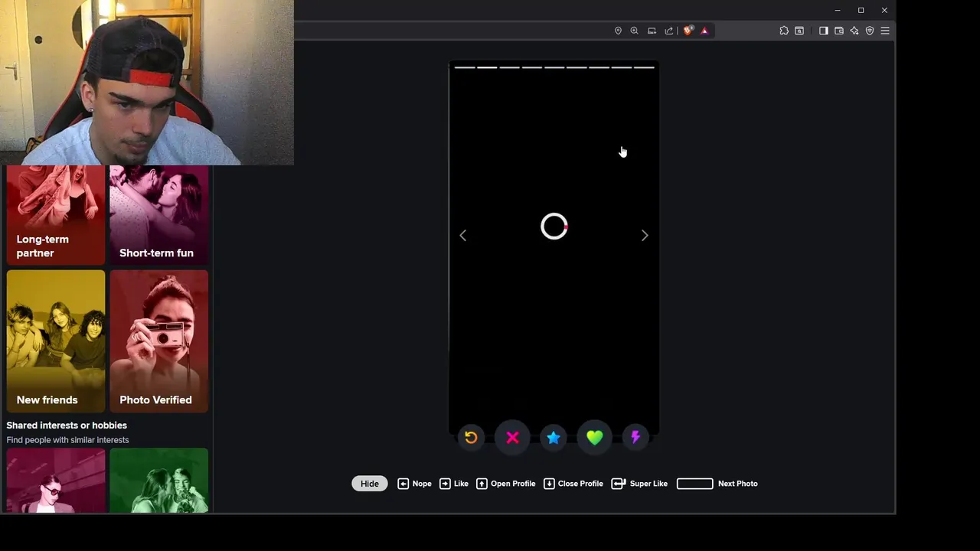Click the Find people with similar interests text
The width and height of the screenshot is (980, 551).
point(67,440)
